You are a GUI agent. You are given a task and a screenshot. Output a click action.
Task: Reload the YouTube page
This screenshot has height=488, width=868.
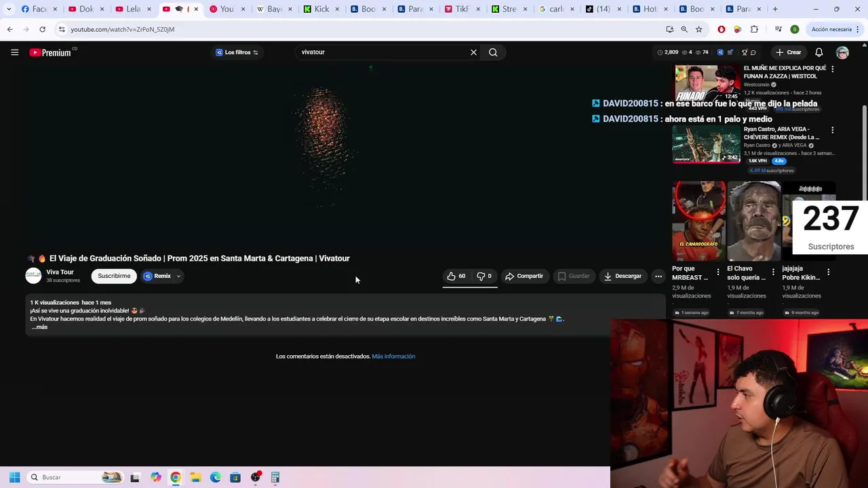(x=42, y=29)
